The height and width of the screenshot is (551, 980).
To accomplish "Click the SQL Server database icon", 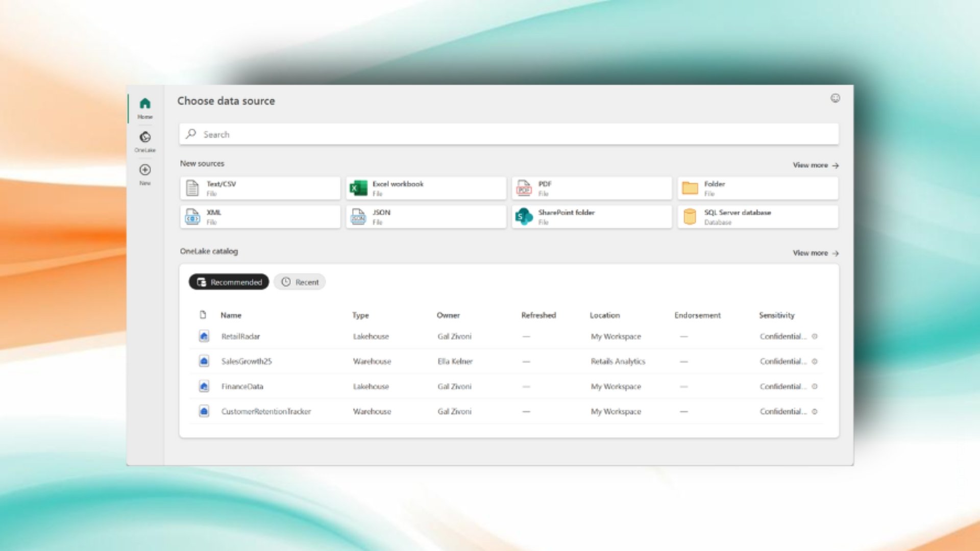I will pyautogui.click(x=690, y=216).
